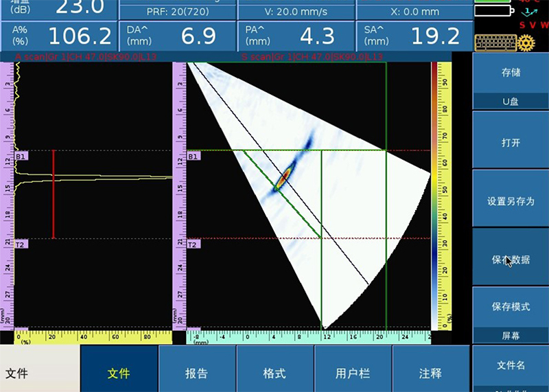The width and height of the screenshot is (549, 392).
Task: Click the S scan purple depth ruler
Action: click(180, 196)
